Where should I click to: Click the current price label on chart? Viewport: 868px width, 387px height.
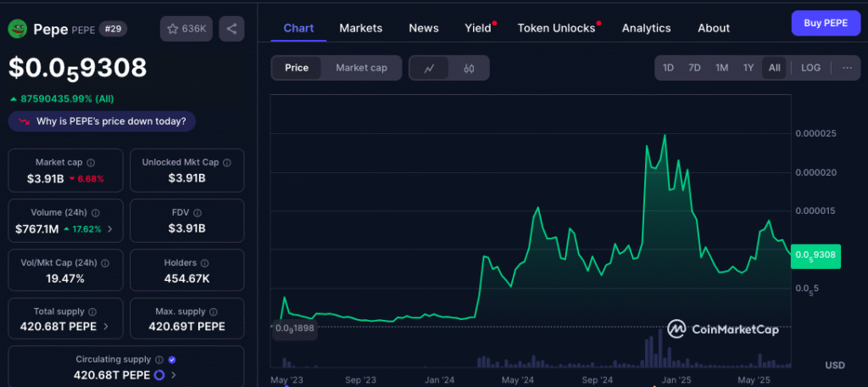(815, 255)
